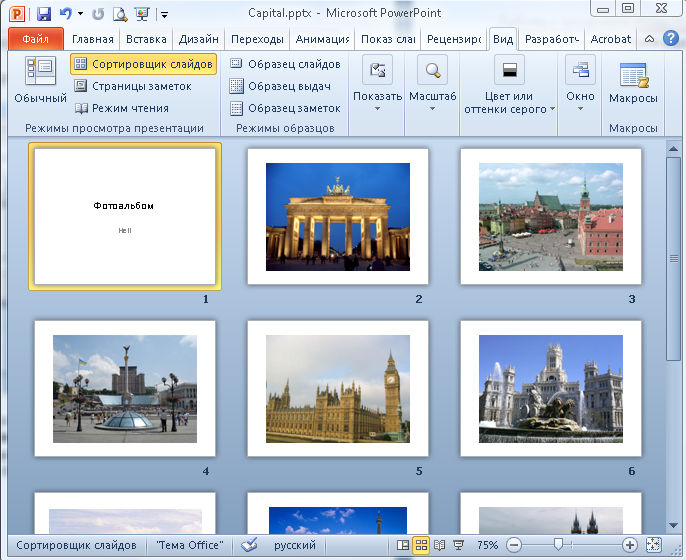The width and height of the screenshot is (686, 560).
Task: Click the Redo icon in quick access toolbar
Action: (98, 14)
